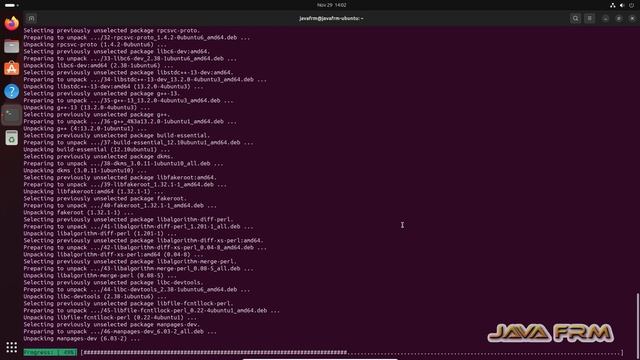Click the volume icon in top bar
This screenshot has width=640, height=360.
[622, 5]
